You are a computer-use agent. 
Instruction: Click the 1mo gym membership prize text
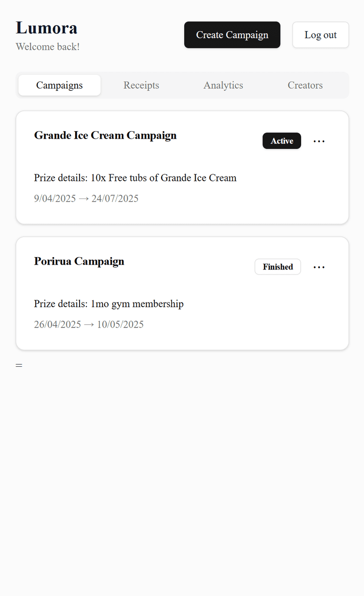(109, 304)
